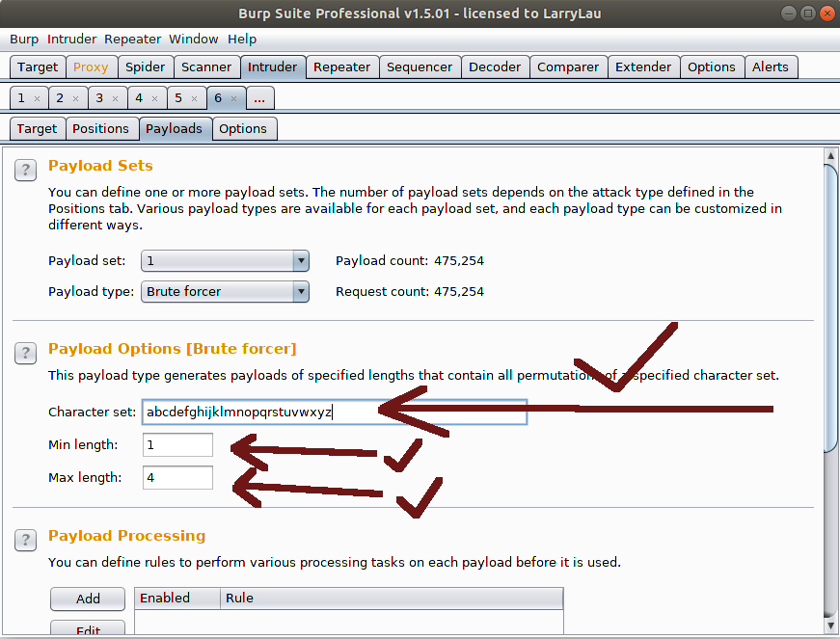Open the Window menu

[194, 40]
